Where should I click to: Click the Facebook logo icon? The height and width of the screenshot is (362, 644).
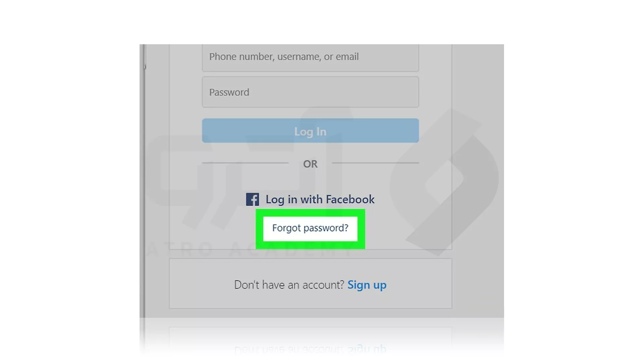coord(252,199)
